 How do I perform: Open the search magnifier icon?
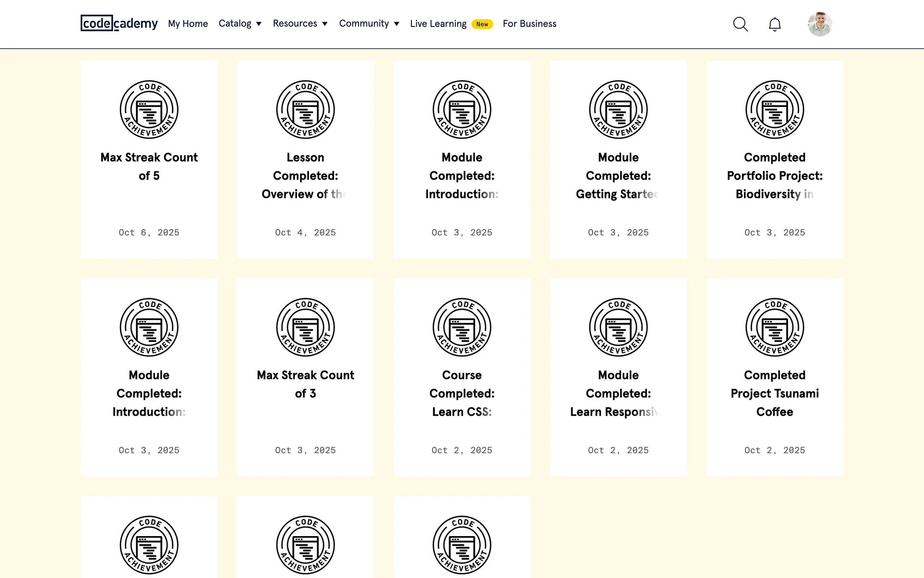740,24
